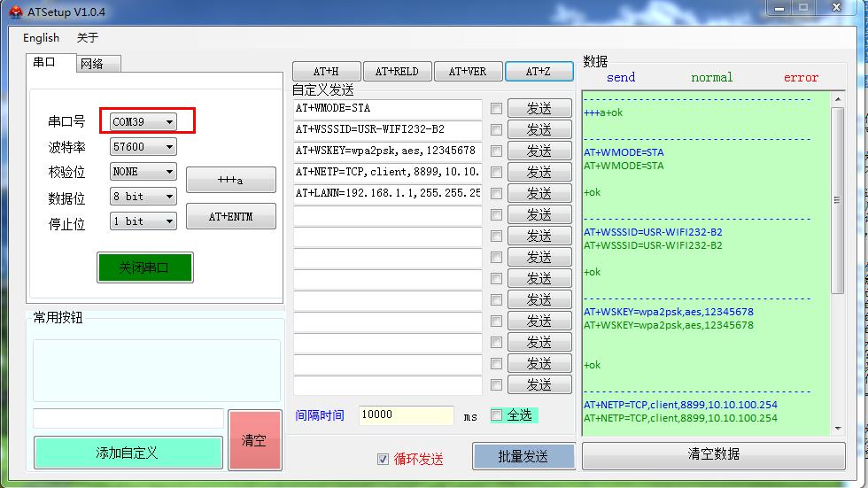Click 发送 for the AT+WSSSID row
This screenshot has width=868, height=488.
point(539,130)
